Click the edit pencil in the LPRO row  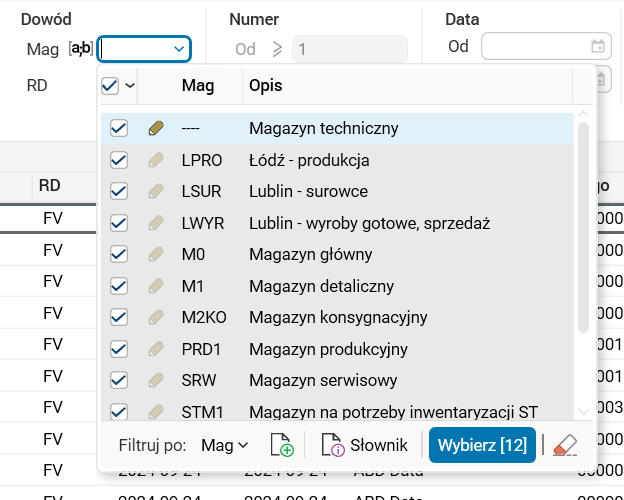(x=155, y=160)
